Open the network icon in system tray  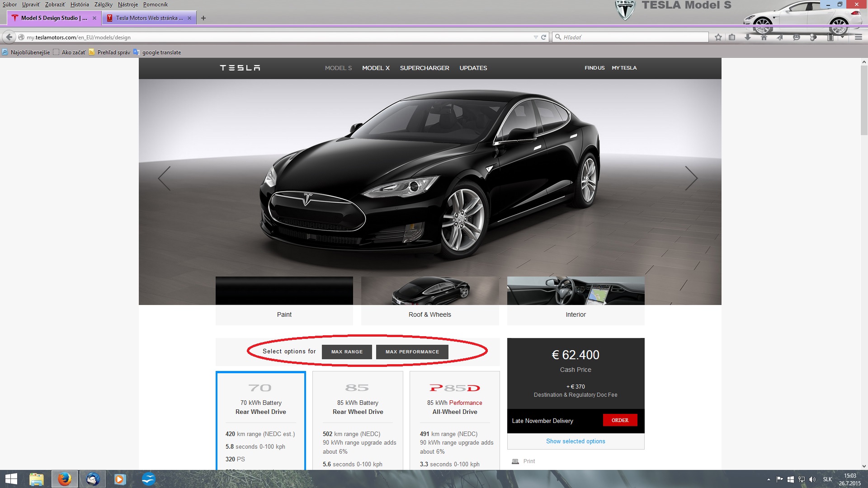click(802, 479)
